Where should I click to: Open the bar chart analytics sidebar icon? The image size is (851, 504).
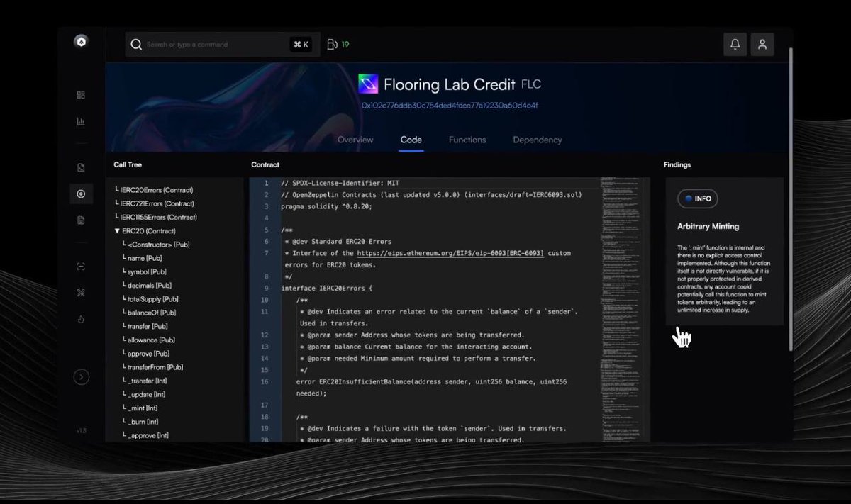pos(81,121)
